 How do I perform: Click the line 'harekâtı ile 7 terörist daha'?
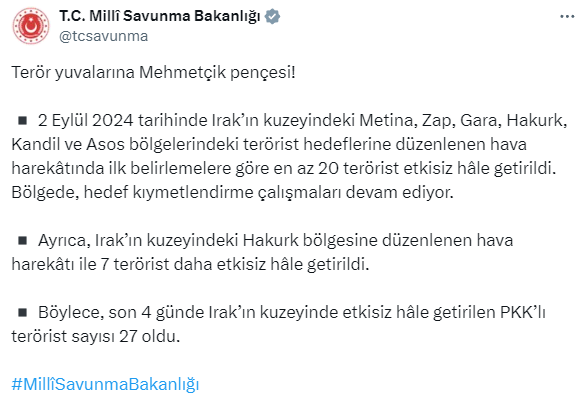190,265
